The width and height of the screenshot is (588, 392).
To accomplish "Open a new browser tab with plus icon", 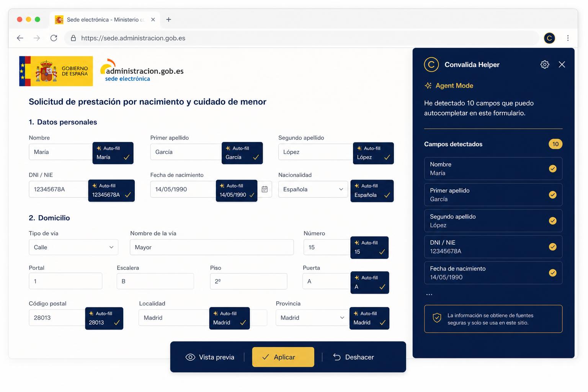I will point(168,20).
